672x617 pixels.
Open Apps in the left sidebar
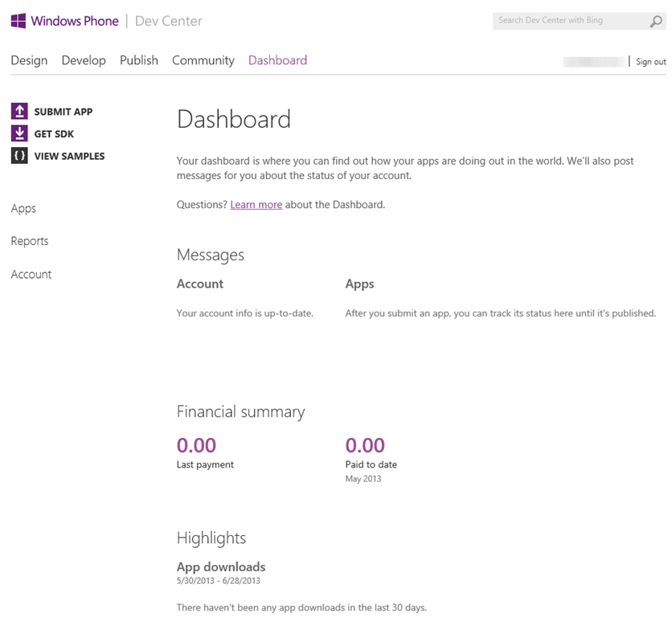[x=23, y=208]
